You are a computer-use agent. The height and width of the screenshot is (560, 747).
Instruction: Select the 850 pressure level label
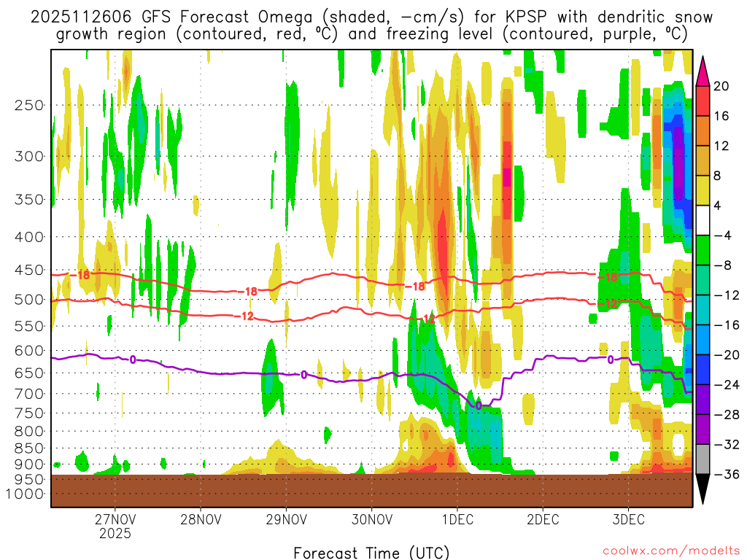tap(29, 448)
